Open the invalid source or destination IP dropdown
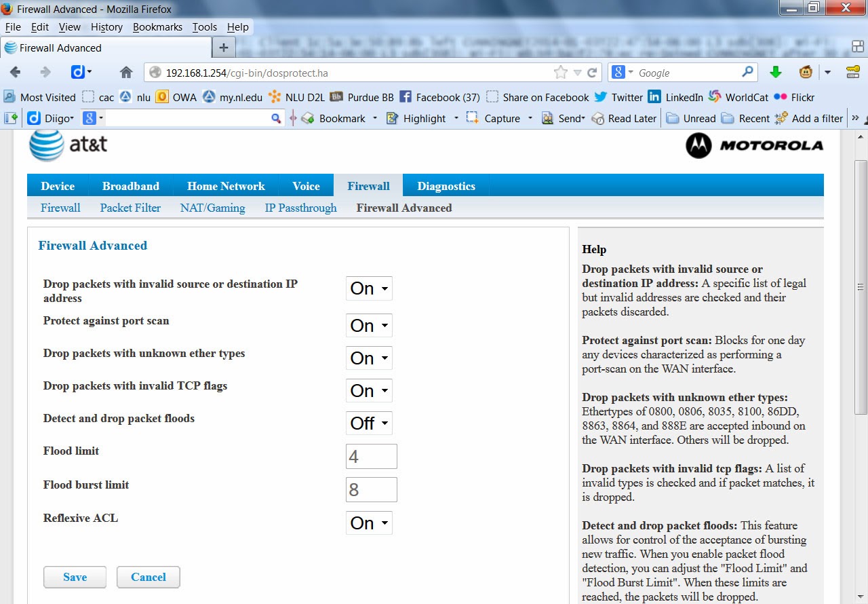The image size is (868, 604). (369, 288)
